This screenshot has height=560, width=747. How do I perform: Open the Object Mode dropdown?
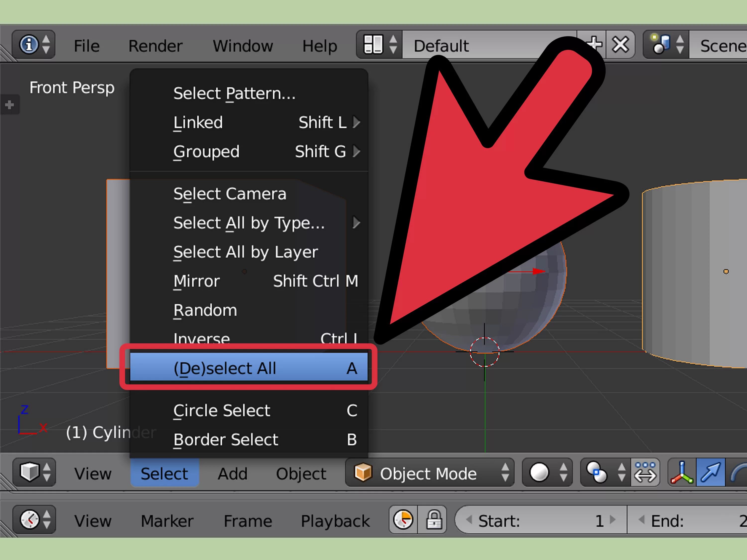430,472
